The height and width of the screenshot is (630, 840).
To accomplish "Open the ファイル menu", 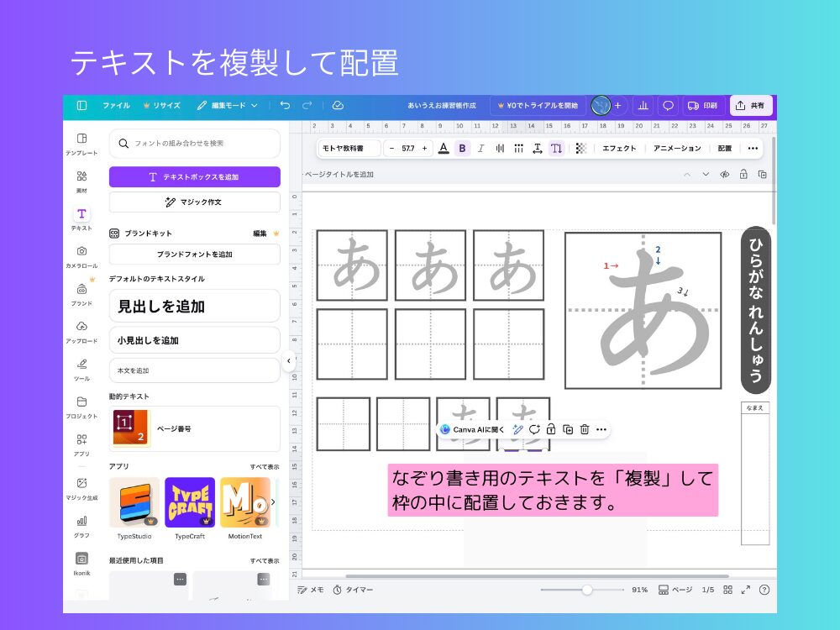I will pos(117,105).
